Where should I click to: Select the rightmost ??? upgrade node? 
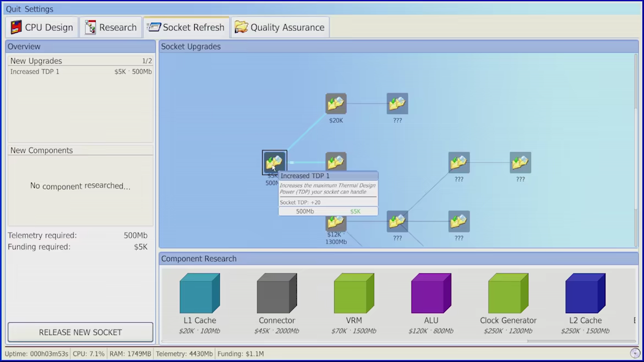point(520,162)
